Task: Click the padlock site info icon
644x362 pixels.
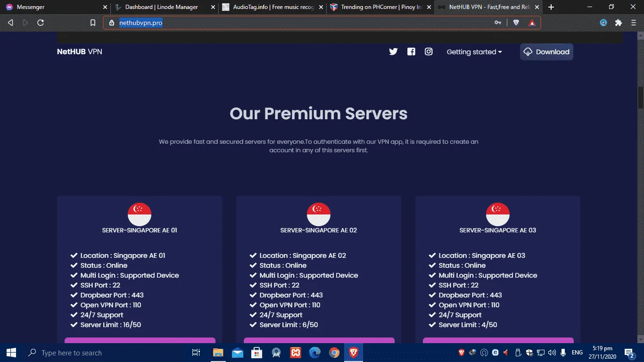Action: tap(112, 23)
